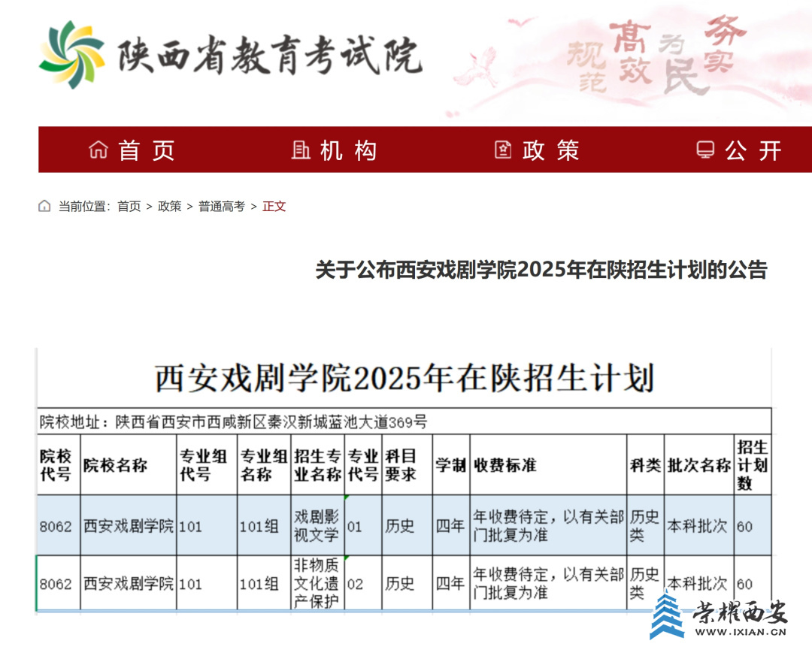The image size is (812, 668).
Task: Follow the 普通高考 breadcrumb link
Action: click(x=222, y=207)
